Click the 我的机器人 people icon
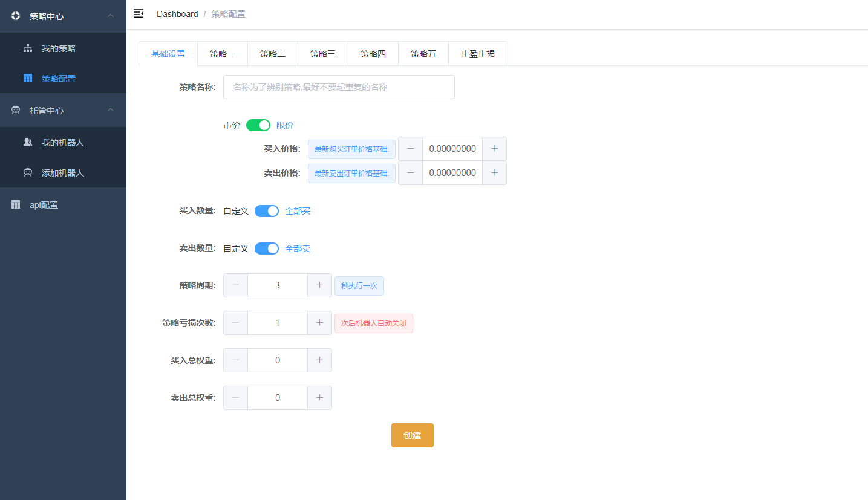Viewport: 868px width, 500px height. click(x=28, y=143)
